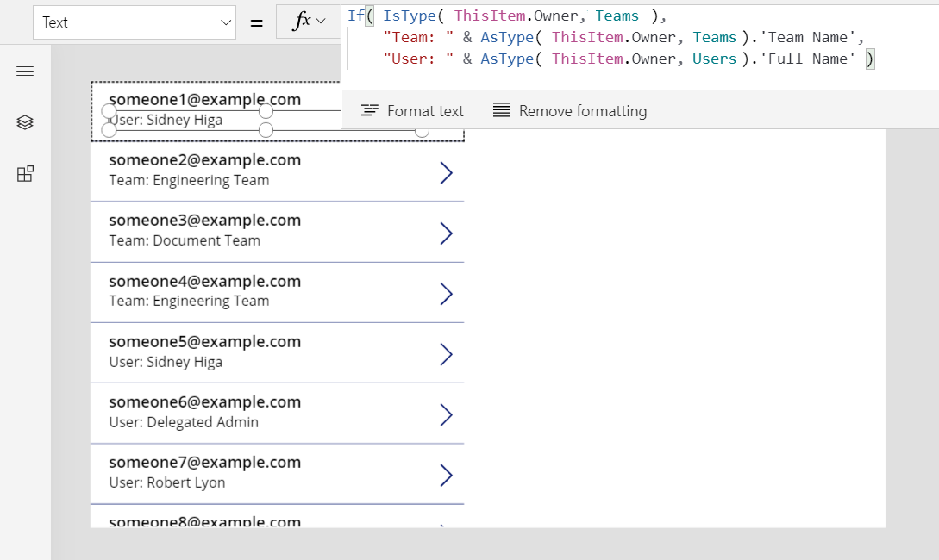Select someone7@example.com text

click(x=205, y=463)
